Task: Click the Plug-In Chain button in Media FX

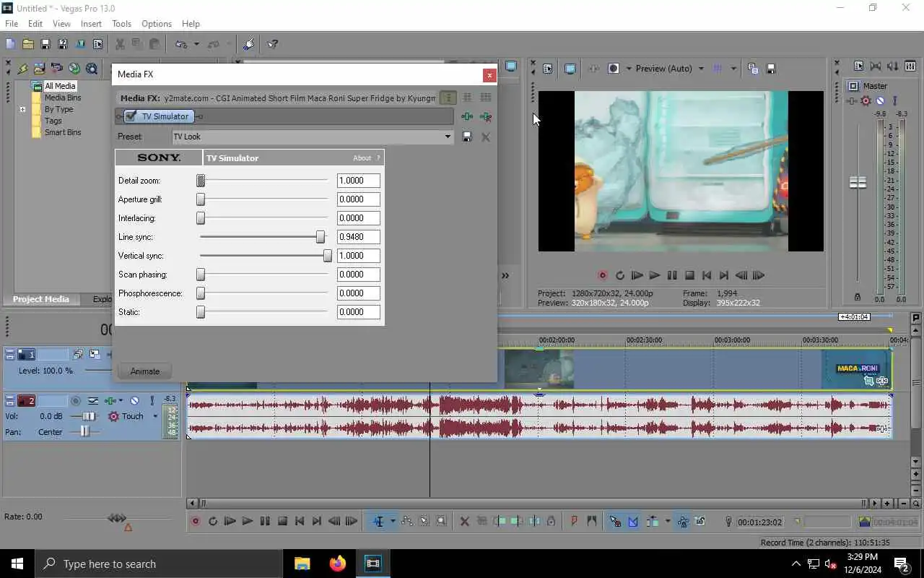Action: [x=467, y=116]
